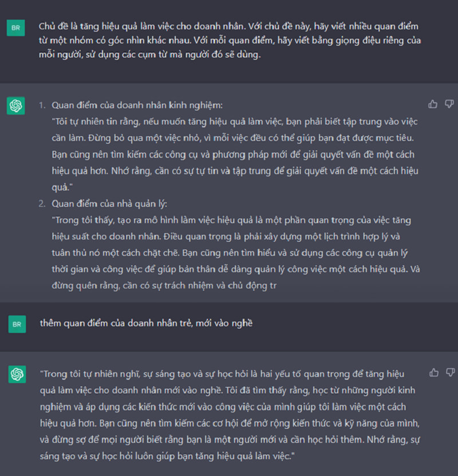
Task: Select heading 'Quan điểm của nhà quản lý'
Action: (x=109, y=204)
